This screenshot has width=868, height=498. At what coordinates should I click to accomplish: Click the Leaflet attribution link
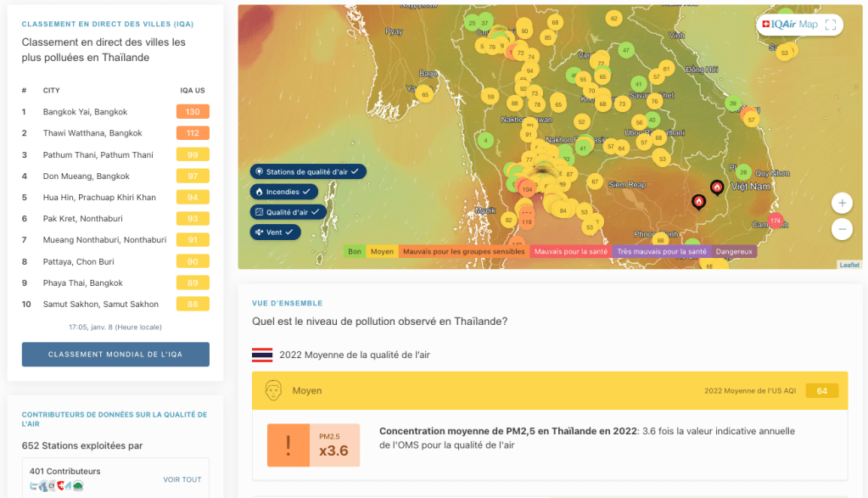point(849,265)
